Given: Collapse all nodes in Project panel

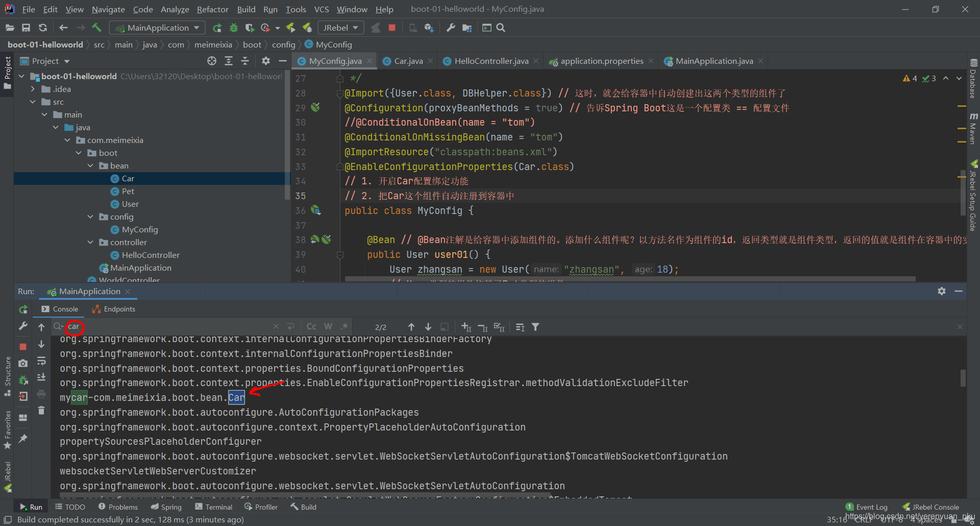Looking at the screenshot, I should (x=245, y=61).
